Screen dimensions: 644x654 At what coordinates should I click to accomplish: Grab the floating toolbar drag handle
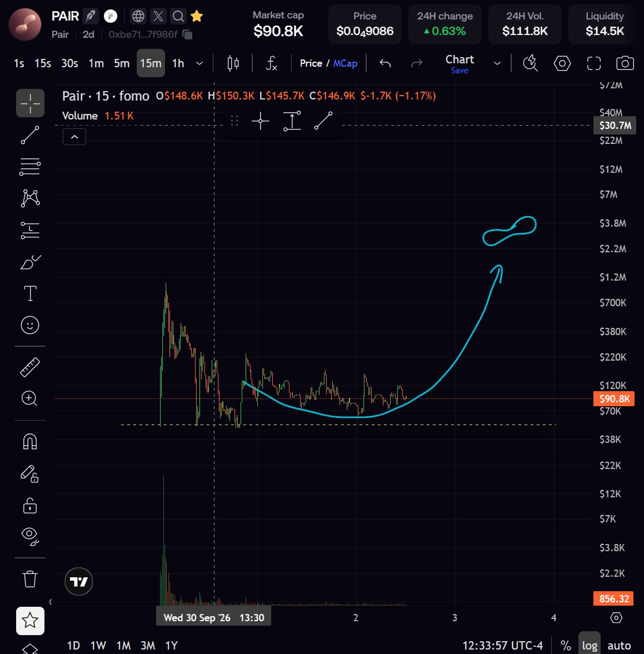coord(234,121)
